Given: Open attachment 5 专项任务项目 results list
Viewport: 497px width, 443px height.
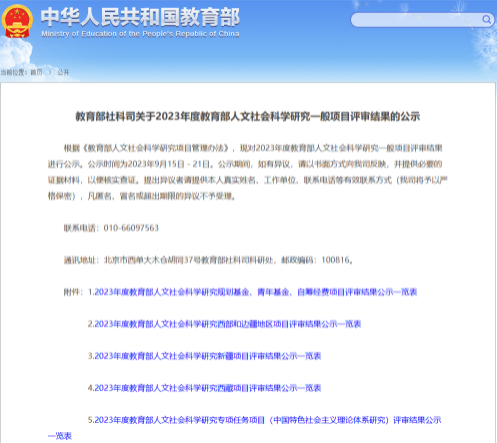Looking at the screenshot, I should click(264, 420).
